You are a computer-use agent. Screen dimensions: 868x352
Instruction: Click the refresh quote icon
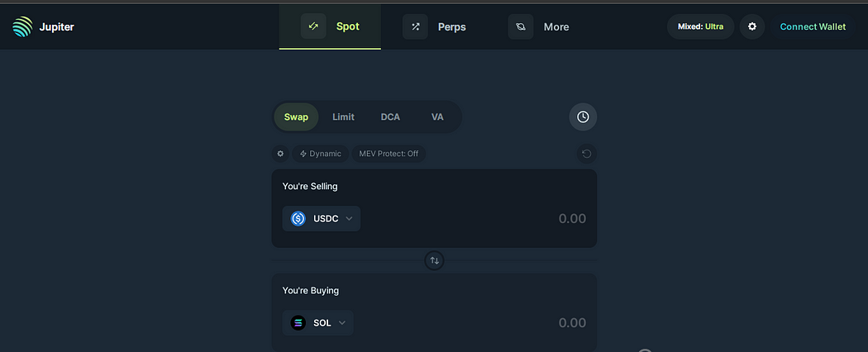coord(587,154)
